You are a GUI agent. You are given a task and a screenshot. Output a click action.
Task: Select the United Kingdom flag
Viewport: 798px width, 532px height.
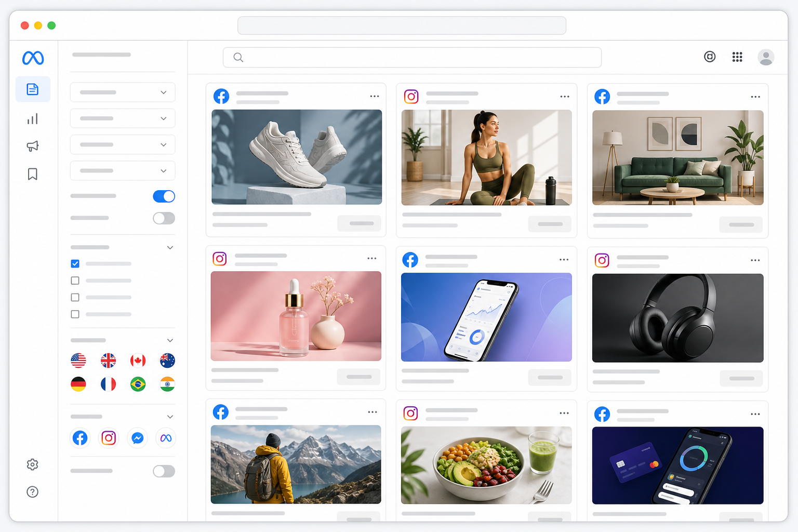(108, 361)
